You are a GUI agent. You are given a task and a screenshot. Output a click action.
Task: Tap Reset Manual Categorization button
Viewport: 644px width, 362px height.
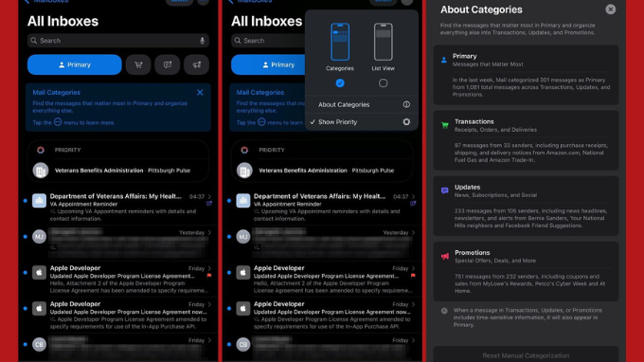pyautogui.click(x=526, y=355)
